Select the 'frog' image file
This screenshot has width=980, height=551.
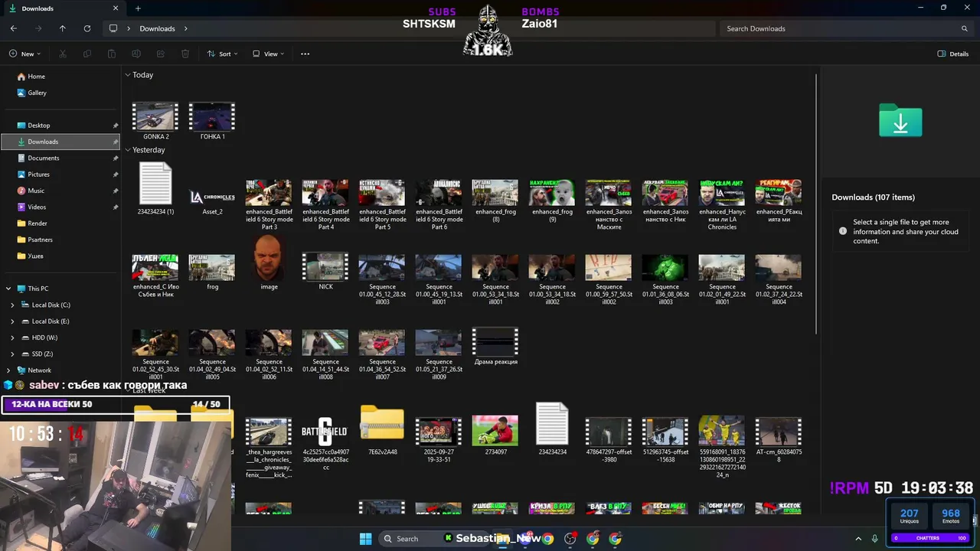pos(212,272)
